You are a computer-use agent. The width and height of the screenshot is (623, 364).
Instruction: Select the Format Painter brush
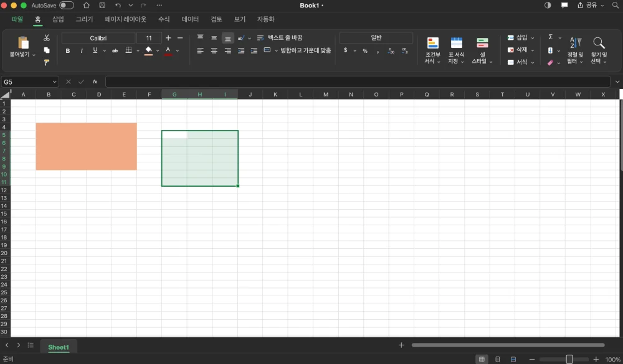pyautogui.click(x=47, y=62)
